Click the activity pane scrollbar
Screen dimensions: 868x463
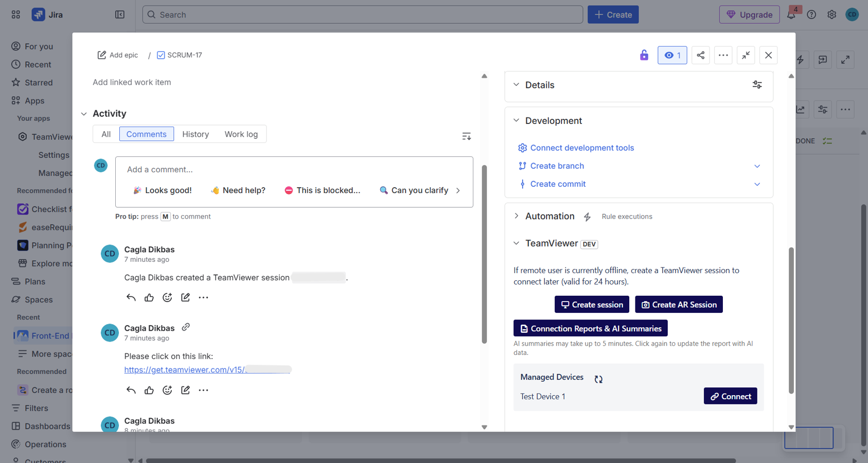pyautogui.click(x=484, y=254)
